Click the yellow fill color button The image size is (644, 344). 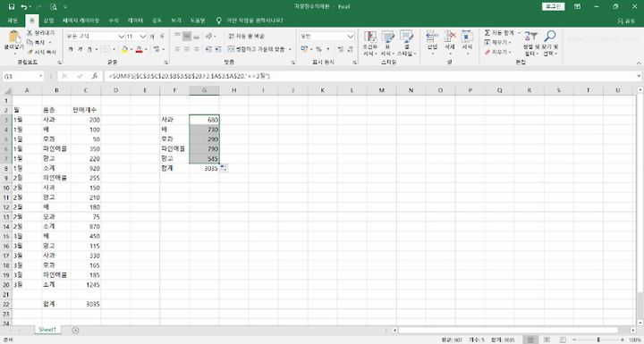(125, 50)
